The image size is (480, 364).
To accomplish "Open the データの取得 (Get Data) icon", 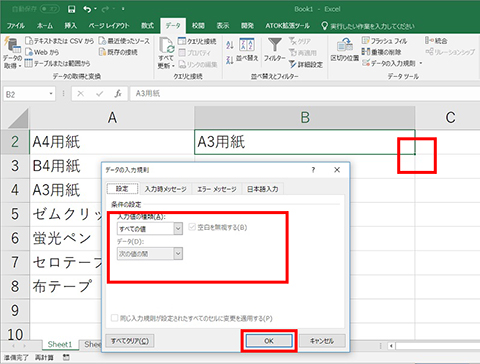I will [12, 46].
